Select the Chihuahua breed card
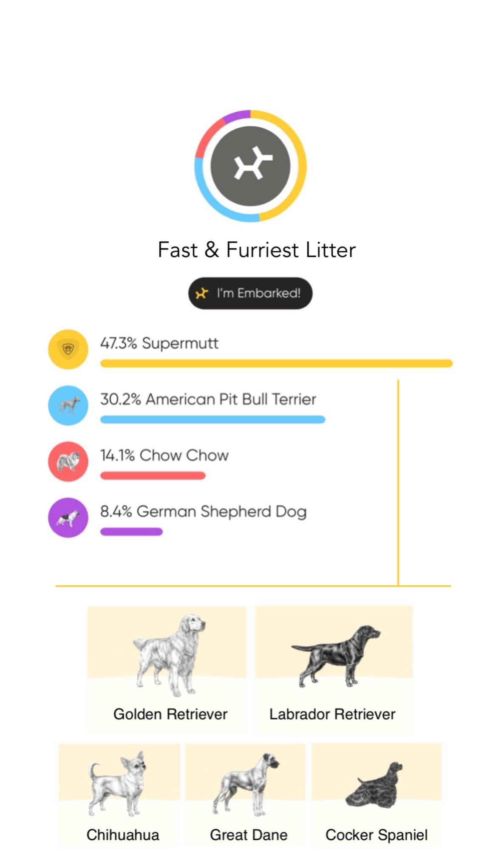The image size is (501, 868). [119, 794]
